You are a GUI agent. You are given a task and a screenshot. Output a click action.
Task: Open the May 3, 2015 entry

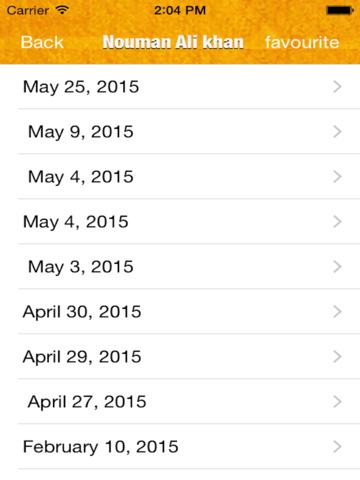[180, 267]
